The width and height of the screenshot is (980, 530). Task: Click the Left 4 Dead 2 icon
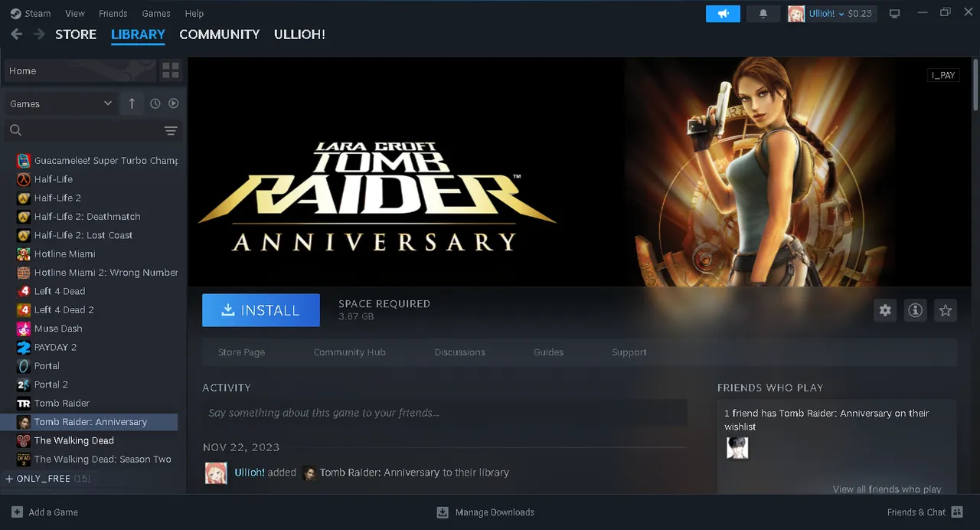pos(24,310)
